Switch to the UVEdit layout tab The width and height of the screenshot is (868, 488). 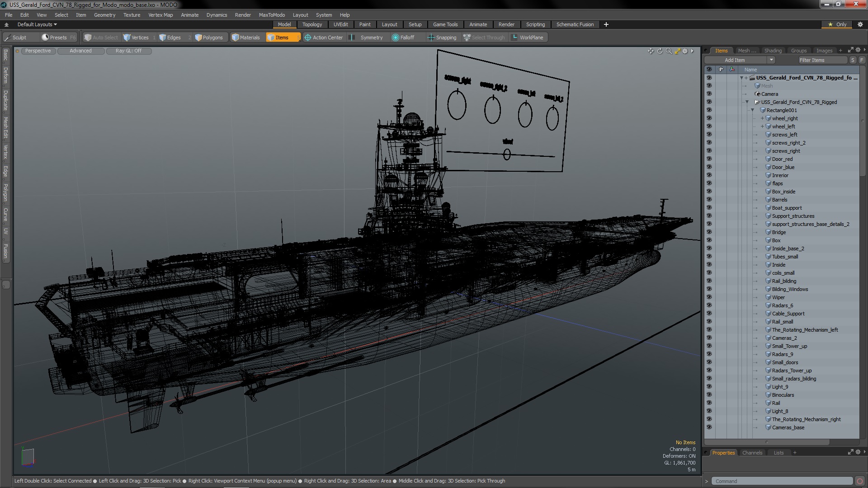340,24
